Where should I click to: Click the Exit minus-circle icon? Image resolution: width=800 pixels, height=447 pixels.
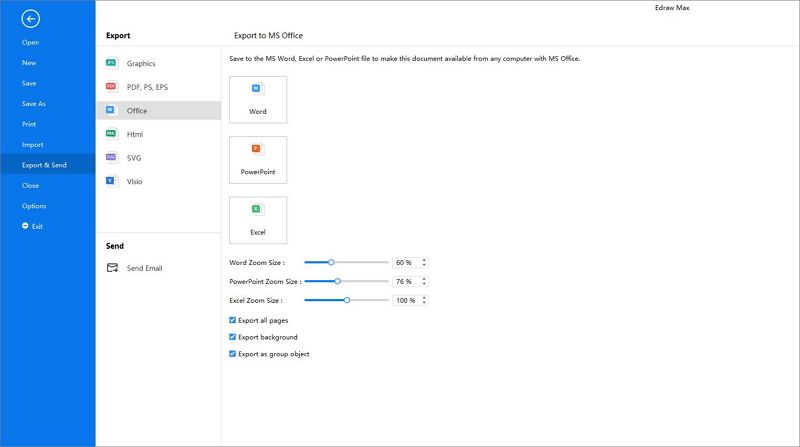coord(25,226)
